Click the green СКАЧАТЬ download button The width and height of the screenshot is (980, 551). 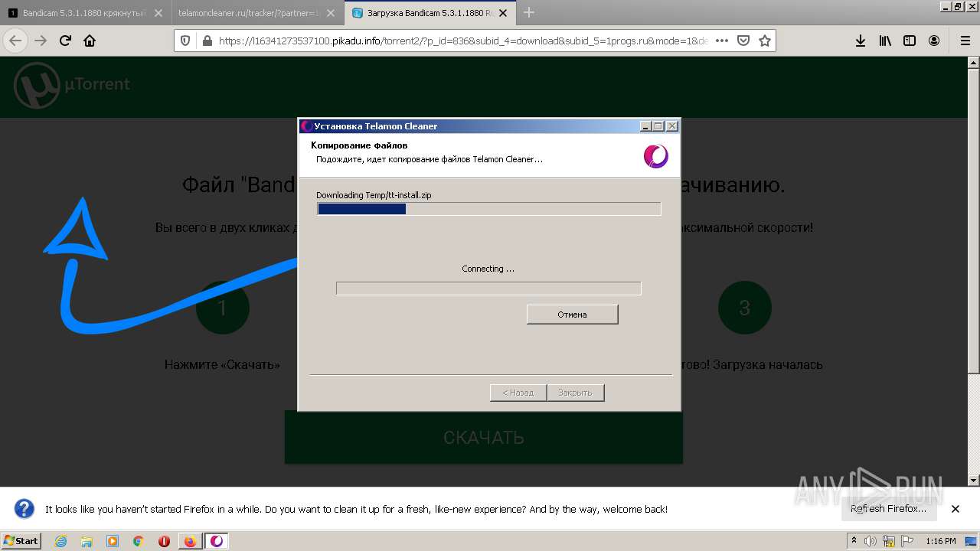point(483,437)
